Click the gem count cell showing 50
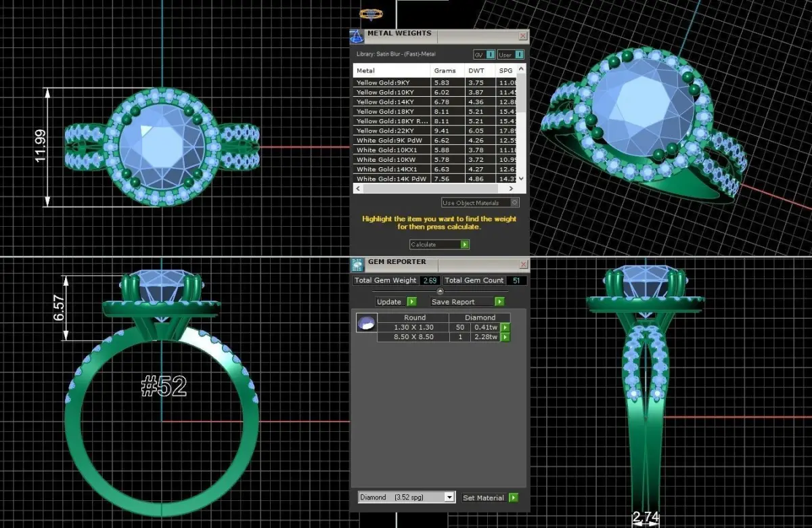Screen dimensions: 812x528 pos(460,328)
